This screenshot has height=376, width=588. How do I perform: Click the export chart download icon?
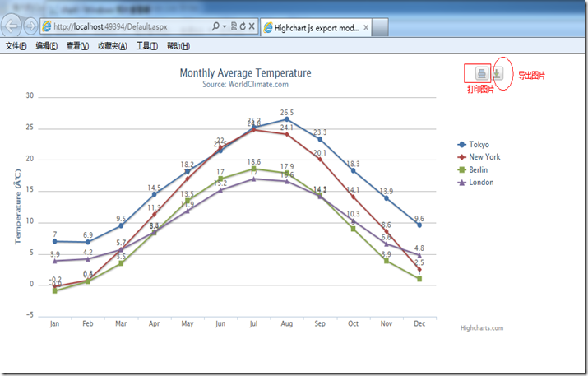pos(498,74)
